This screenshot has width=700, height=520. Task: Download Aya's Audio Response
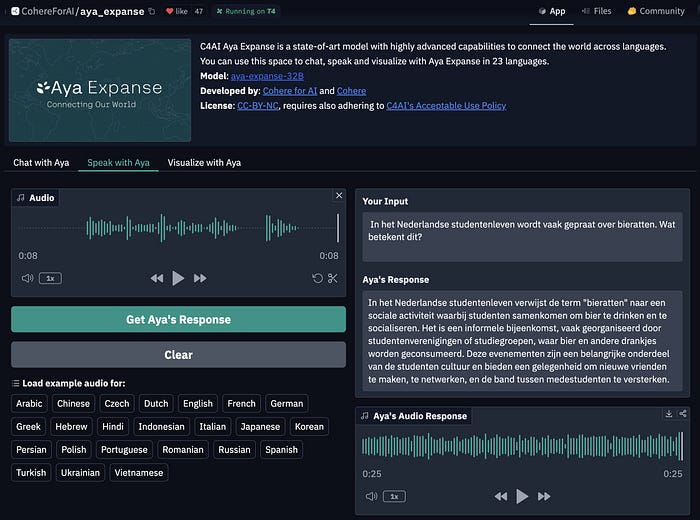668,414
